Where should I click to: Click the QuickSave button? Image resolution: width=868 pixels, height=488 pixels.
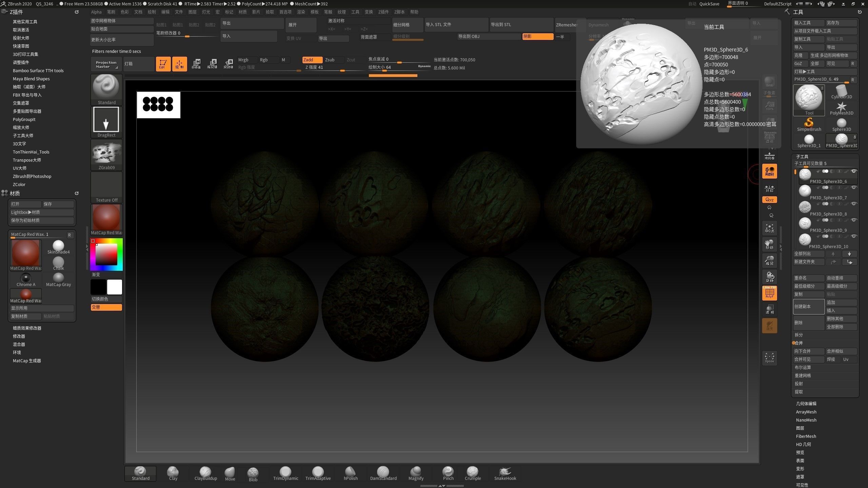(x=709, y=4)
